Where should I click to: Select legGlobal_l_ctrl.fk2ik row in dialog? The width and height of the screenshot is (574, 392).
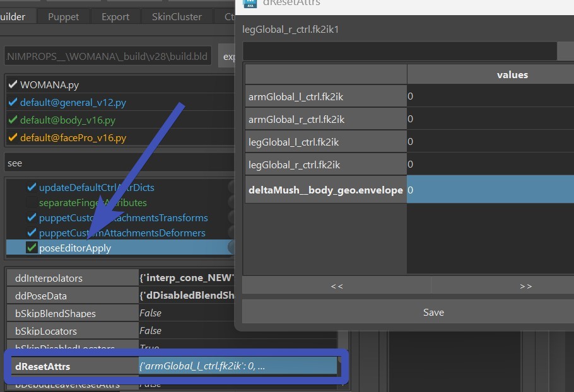tap(326, 142)
